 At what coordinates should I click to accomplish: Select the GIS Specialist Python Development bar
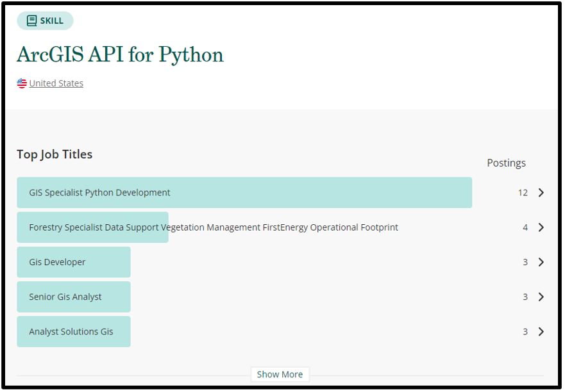pyautogui.click(x=244, y=193)
